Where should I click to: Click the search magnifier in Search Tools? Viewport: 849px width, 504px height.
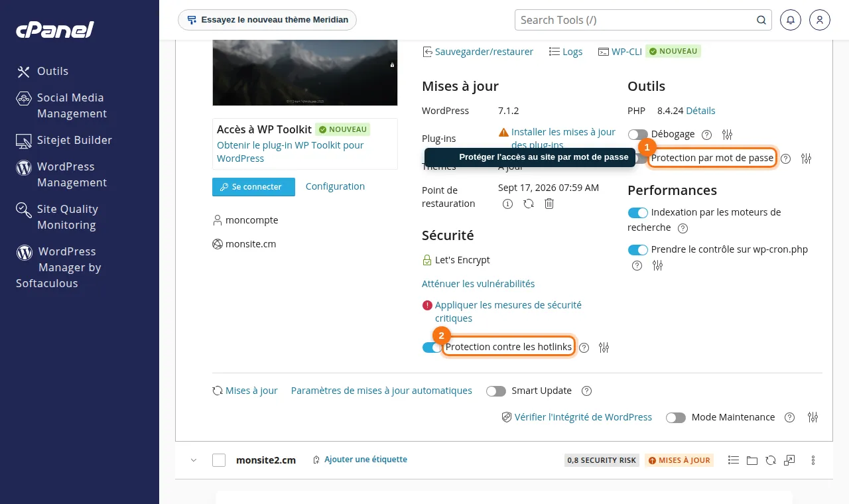[x=760, y=20]
